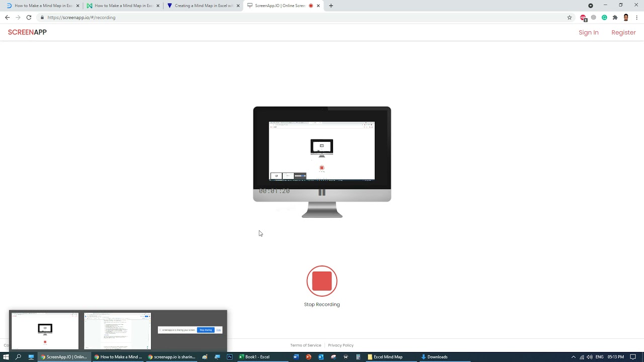Click the 05:13 PM clock
This screenshot has height=362, width=644.
[x=616, y=357]
